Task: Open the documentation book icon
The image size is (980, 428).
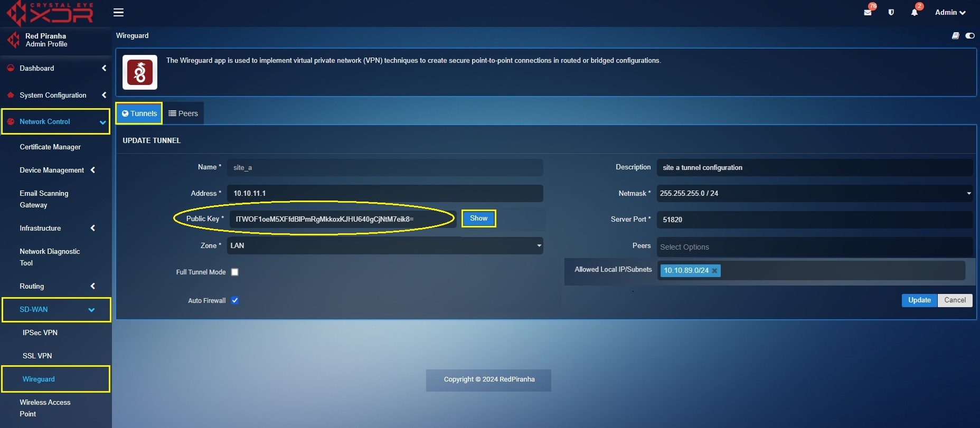Action: tap(956, 35)
